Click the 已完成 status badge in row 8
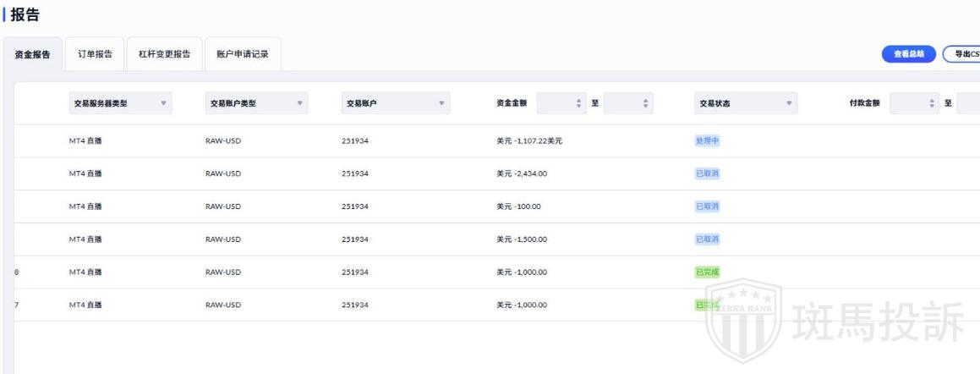This screenshot has width=980, height=374. 707,272
